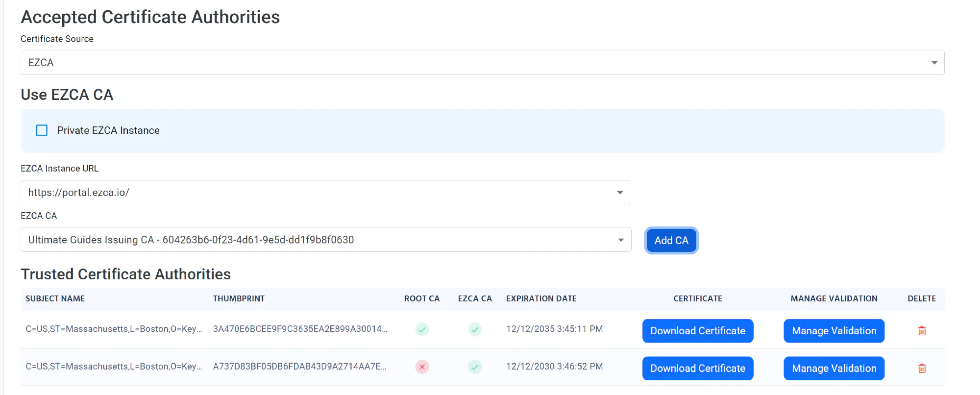Delete the CA expiring 12/12/2035
Screen dimensions: 980x395
coord(922,331)
